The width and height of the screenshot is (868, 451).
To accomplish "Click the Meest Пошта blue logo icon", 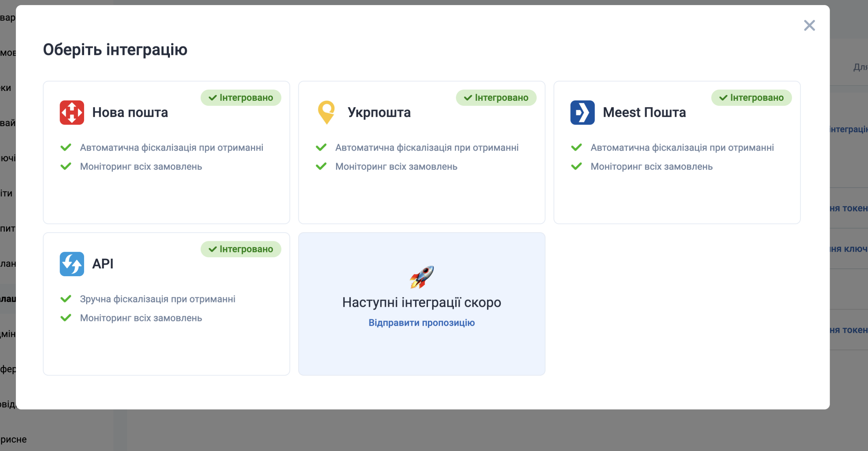I will 582,112.
